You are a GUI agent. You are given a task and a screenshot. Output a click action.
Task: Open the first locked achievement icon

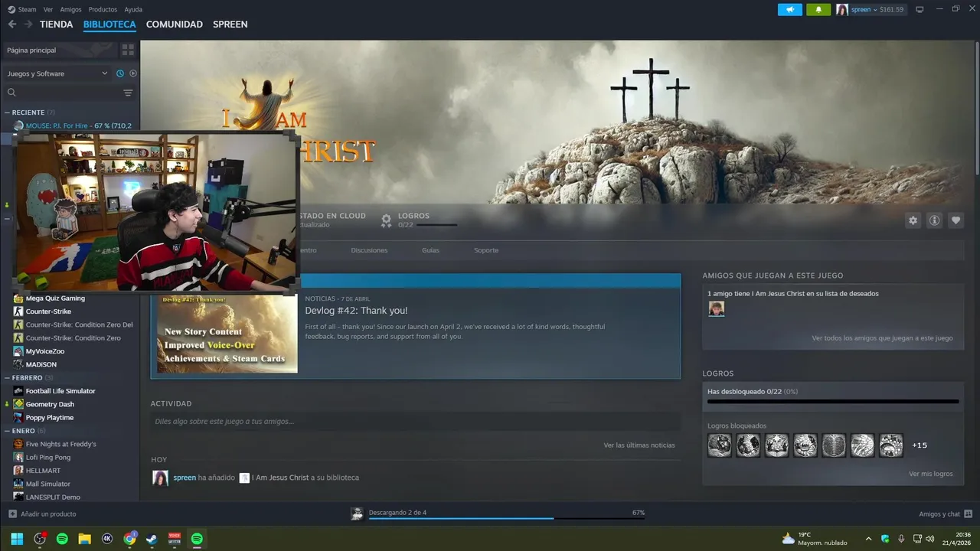tap(720, 445)
